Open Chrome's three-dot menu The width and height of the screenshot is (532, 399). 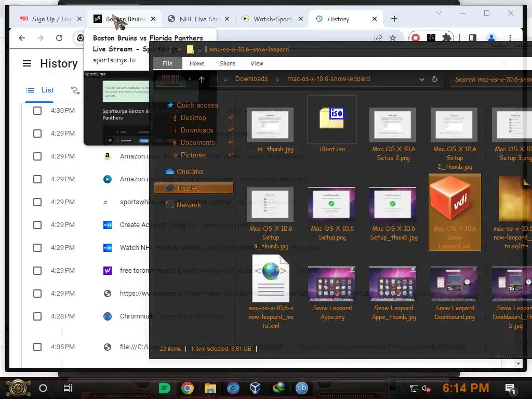510,37
